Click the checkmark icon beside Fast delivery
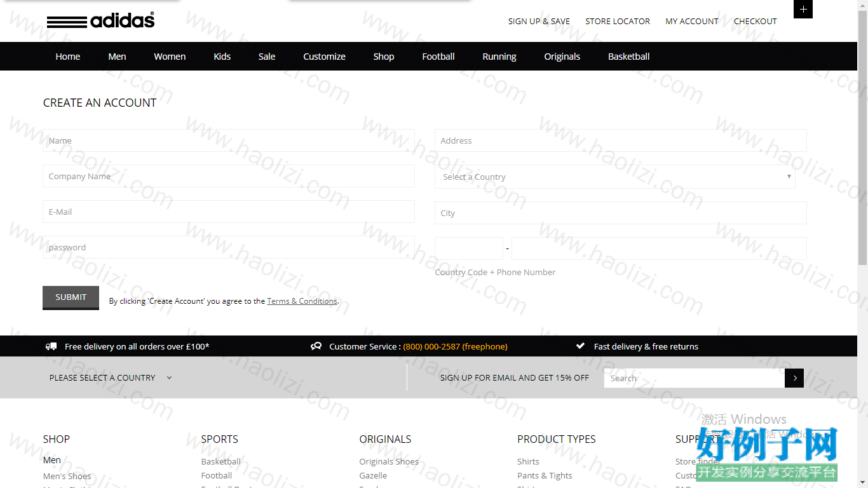 tap(580, 346)
